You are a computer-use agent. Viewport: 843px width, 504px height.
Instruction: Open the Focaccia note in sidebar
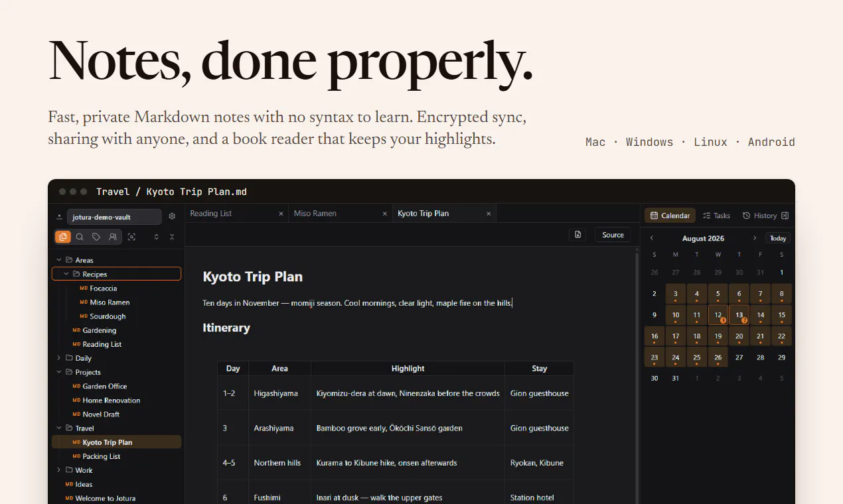pyautogui.click(x=103, y=288)
